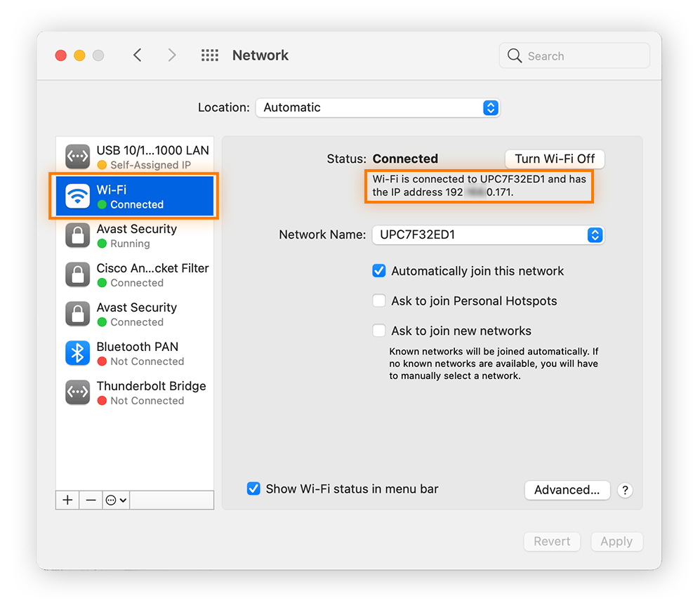
Task: Select the Bluetooth PAN service icon
Action: point(77,353)
